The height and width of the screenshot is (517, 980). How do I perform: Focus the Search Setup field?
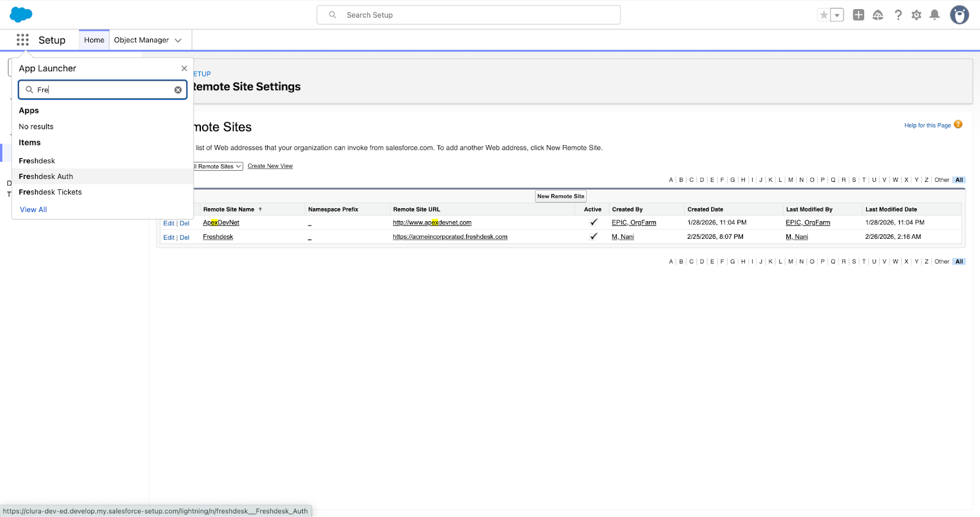point(469,15)
